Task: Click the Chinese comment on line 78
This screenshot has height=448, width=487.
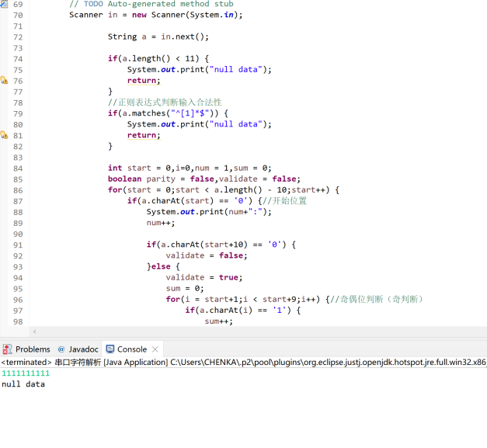Action: (x=165, y=102)
